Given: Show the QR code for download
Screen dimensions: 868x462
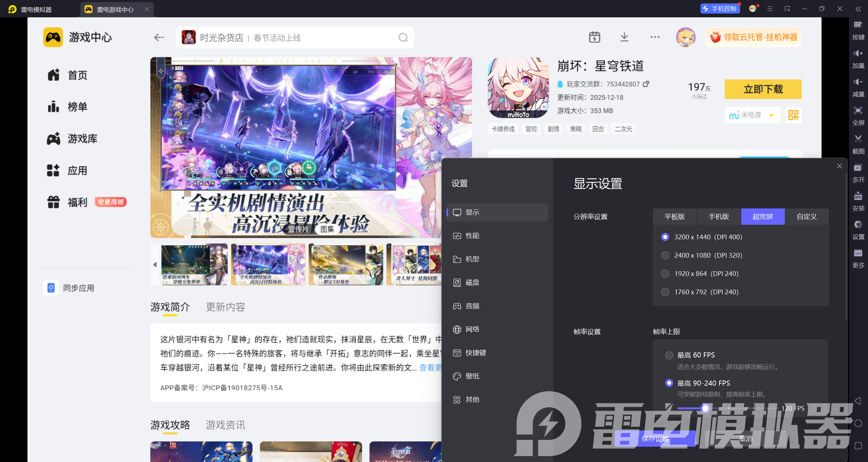Looking at the screenshot, I should tap(793, 115).
